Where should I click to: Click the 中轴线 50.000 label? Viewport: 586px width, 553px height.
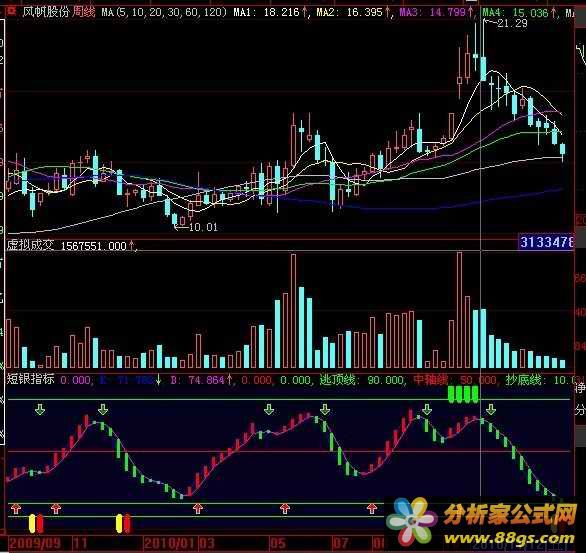click(x=455, y=380)
